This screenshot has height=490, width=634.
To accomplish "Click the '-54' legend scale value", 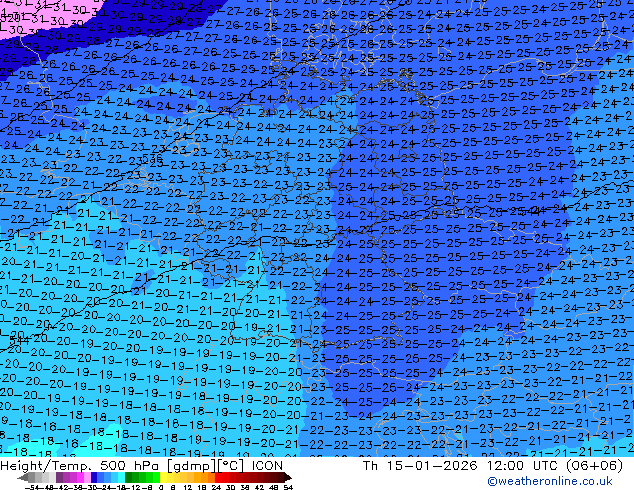I will coord(32,488).
